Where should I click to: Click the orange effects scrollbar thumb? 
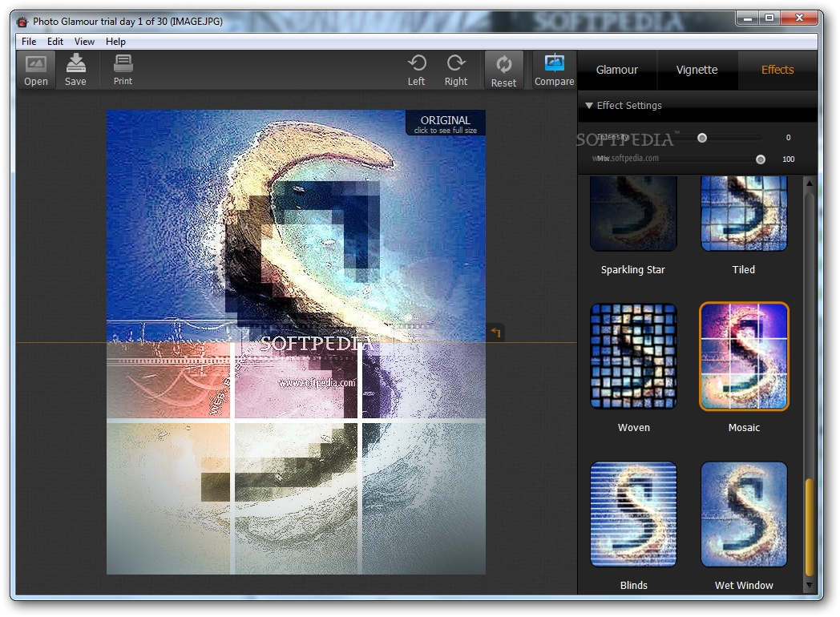click(810, 527)
